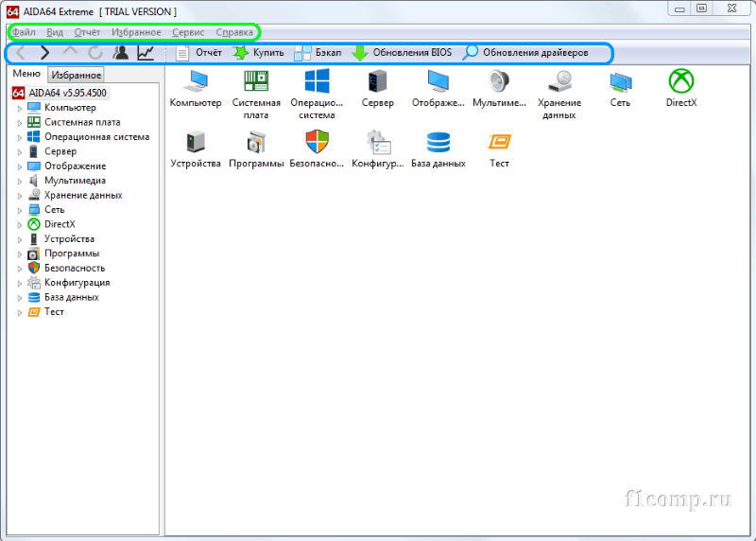The height and width of the screenshot is (541, 756).
Task: Open the База данных large icon
Action: point(438,142)
